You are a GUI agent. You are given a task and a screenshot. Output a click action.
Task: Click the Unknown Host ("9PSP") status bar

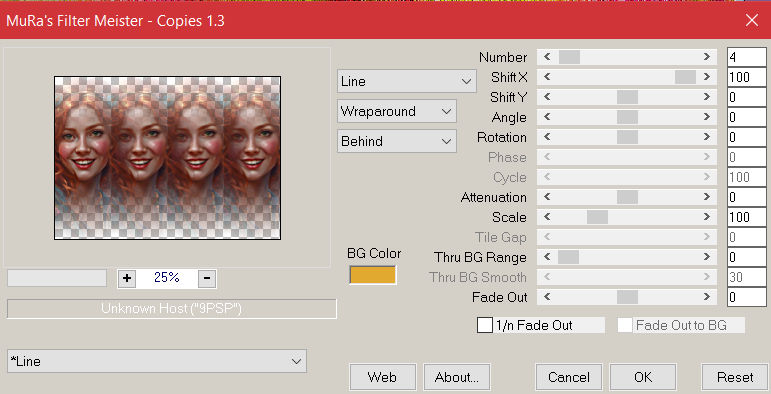tap(172, 309)
